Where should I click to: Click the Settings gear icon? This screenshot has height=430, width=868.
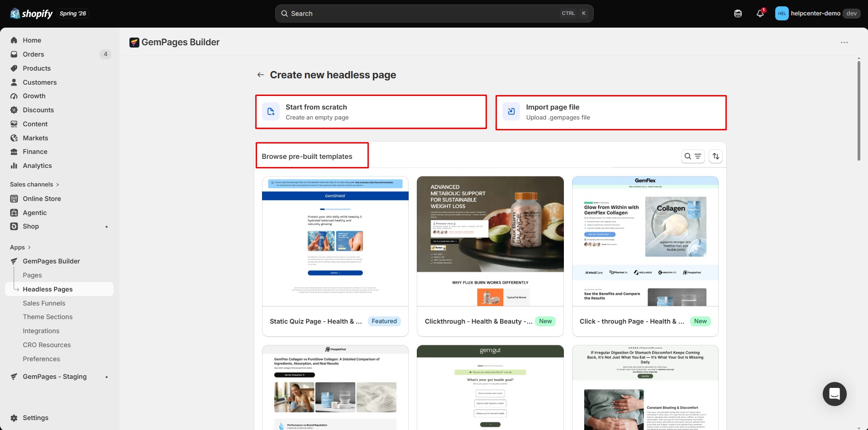(x=14, y=418)
